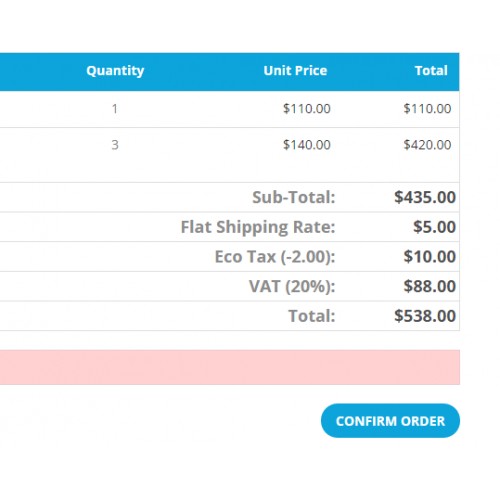The width and height of the screenshot is (500, 500).
Task: Click the Eco Tax (-2.00) label
Action: coord(275,257)
